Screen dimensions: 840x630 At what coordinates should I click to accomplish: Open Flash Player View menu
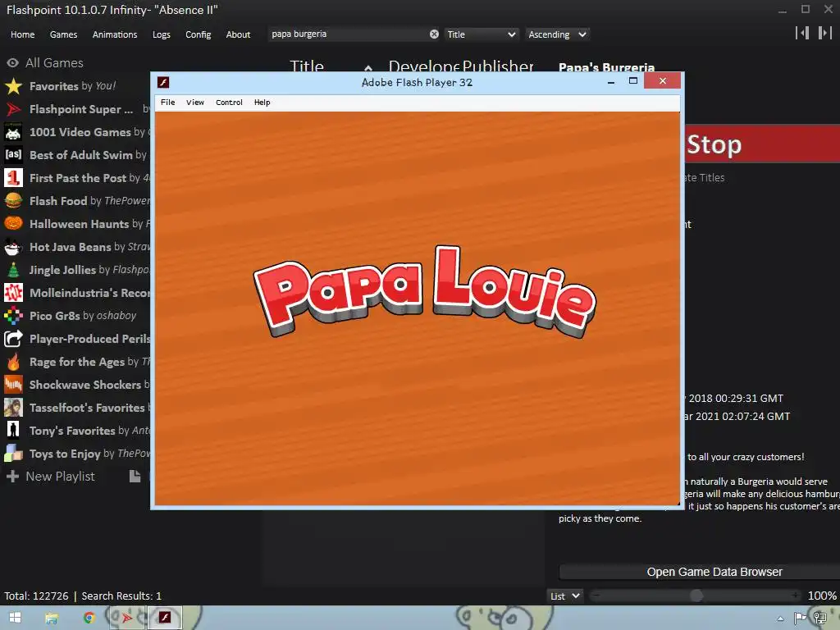coord(195,103)
